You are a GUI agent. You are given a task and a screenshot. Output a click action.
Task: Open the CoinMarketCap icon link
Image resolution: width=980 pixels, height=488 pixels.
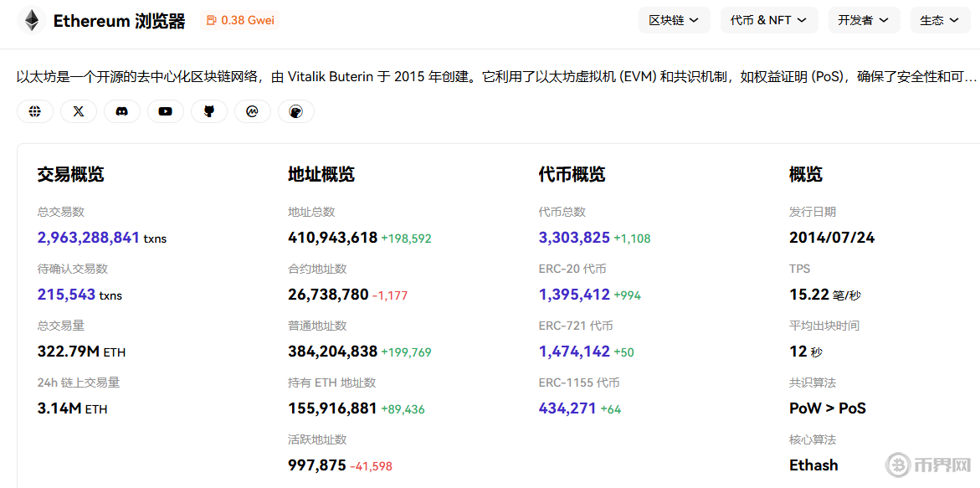pyautogui.click(x=253, y=111)
